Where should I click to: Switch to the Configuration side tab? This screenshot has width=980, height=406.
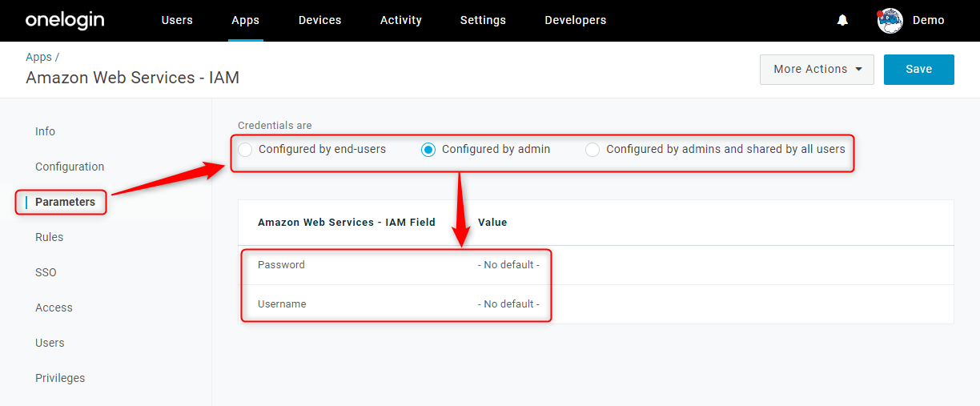coord(70,167)
